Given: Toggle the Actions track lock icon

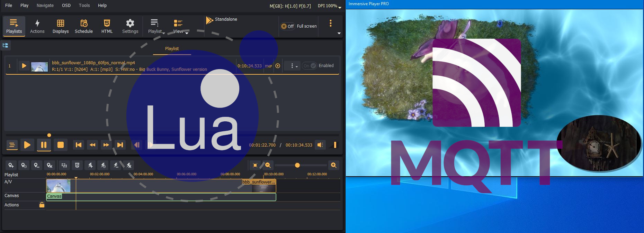Looking at the screenshot, I should (x=42, y=205).
